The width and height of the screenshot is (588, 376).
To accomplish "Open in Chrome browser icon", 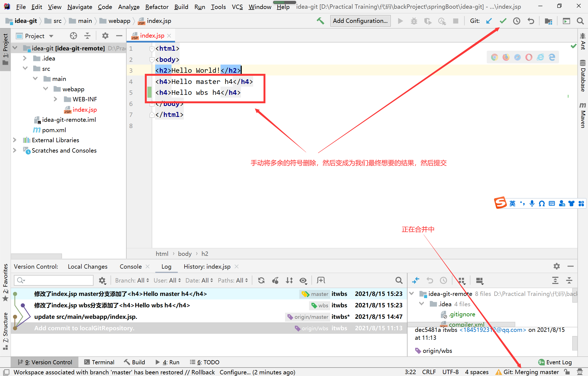I will (494, 57).
